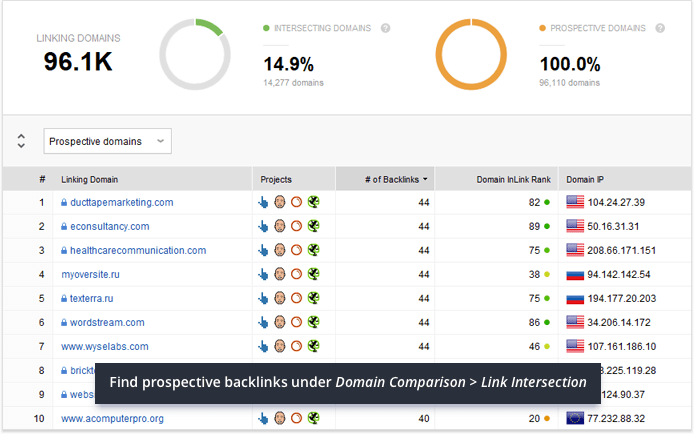Toggle the expand/collapse arrows left of dropdown
694x434 pixels.
pyautogui.click(x=21, y=141)
